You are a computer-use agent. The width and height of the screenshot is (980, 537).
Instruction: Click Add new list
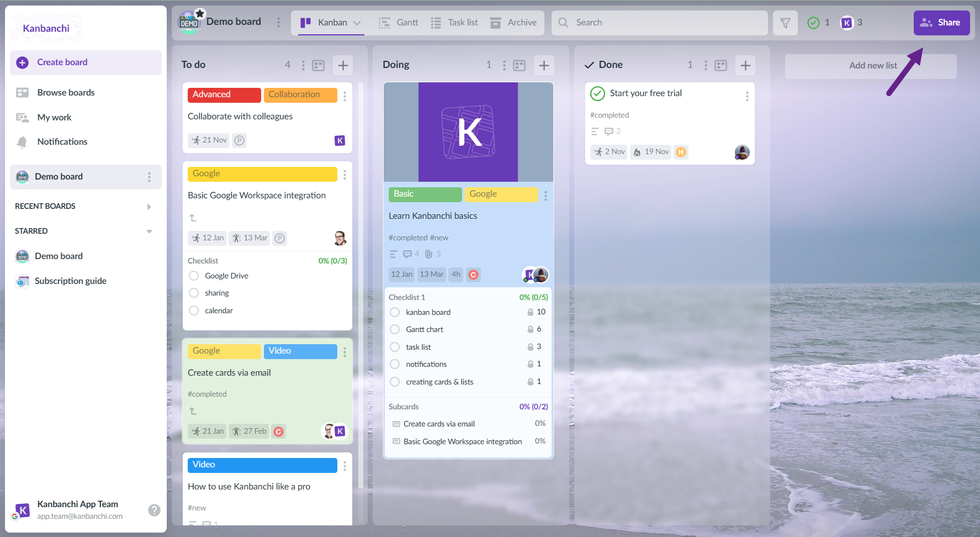click(871, 66)
